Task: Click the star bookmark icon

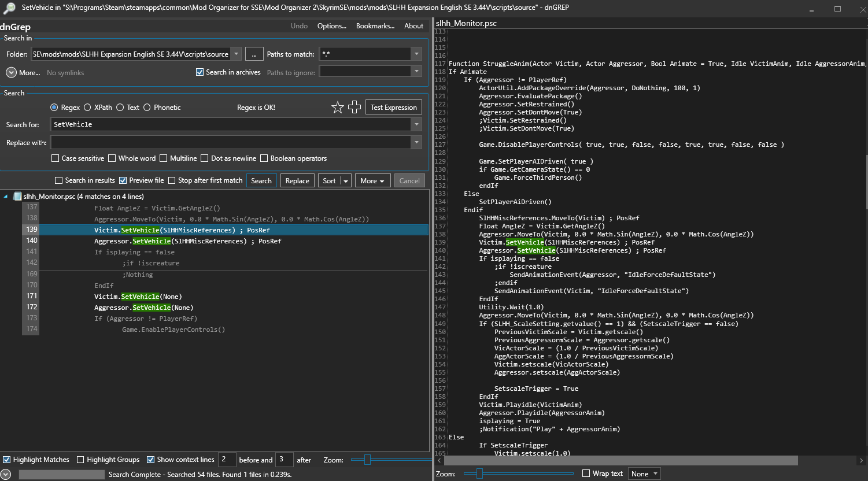Action: tap(338, 108)
